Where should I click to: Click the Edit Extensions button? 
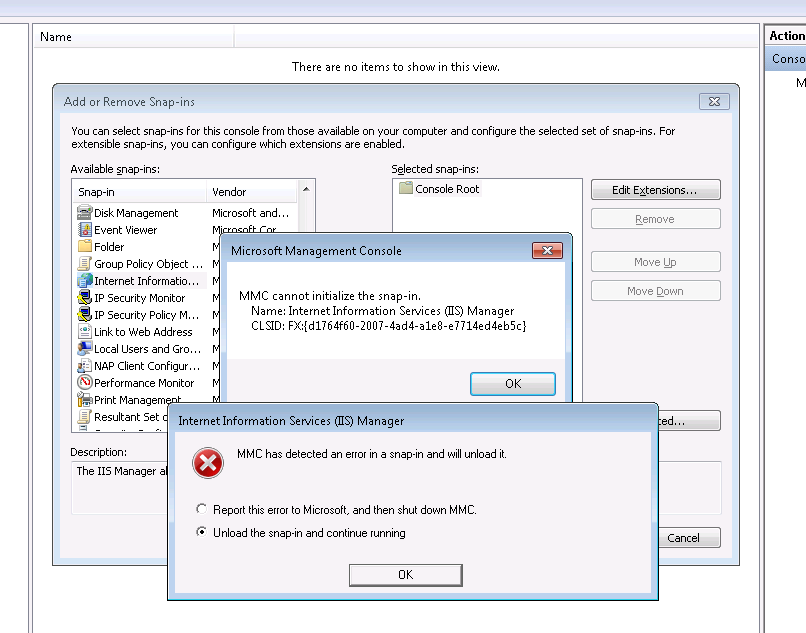[x=655, y=190]
